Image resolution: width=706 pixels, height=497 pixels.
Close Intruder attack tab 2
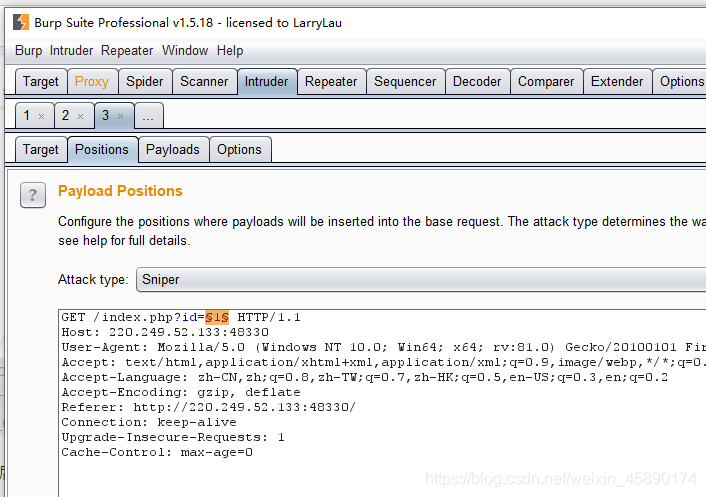click(81, 117)
